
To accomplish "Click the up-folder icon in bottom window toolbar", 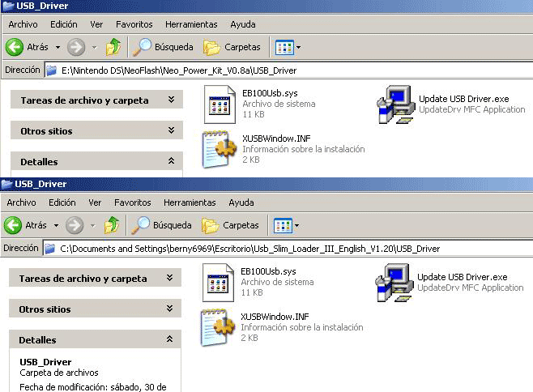I will click(113, 224).
